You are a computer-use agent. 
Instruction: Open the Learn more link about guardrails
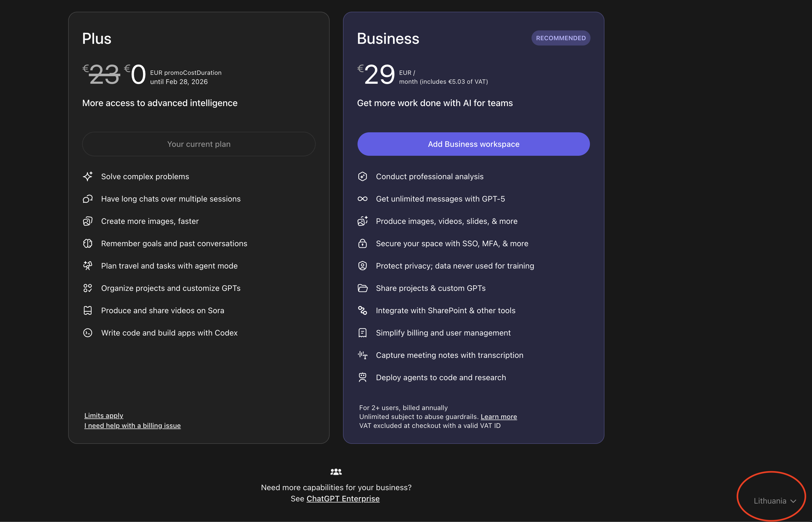coord(499,416)
